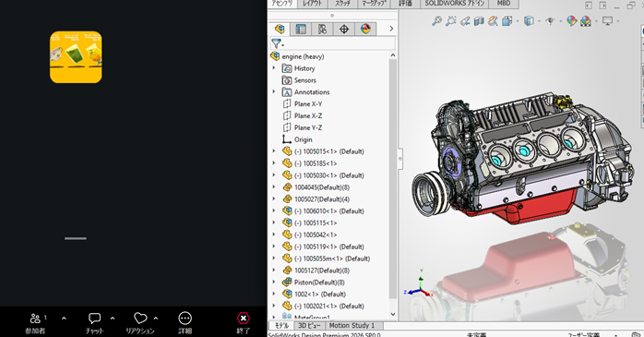Open the Hide/Show Items dropdown arrow
644x337 pixels.
[x=560, y=21]
